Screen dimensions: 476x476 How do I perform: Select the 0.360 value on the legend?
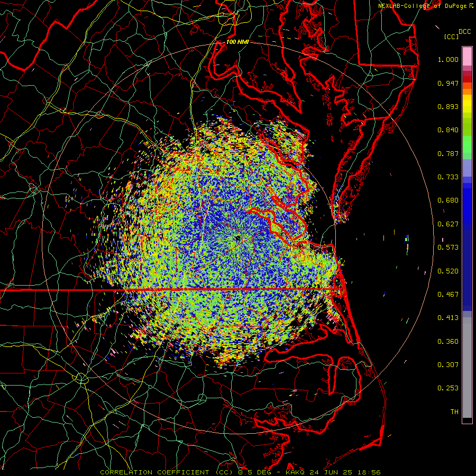[448, 342]
